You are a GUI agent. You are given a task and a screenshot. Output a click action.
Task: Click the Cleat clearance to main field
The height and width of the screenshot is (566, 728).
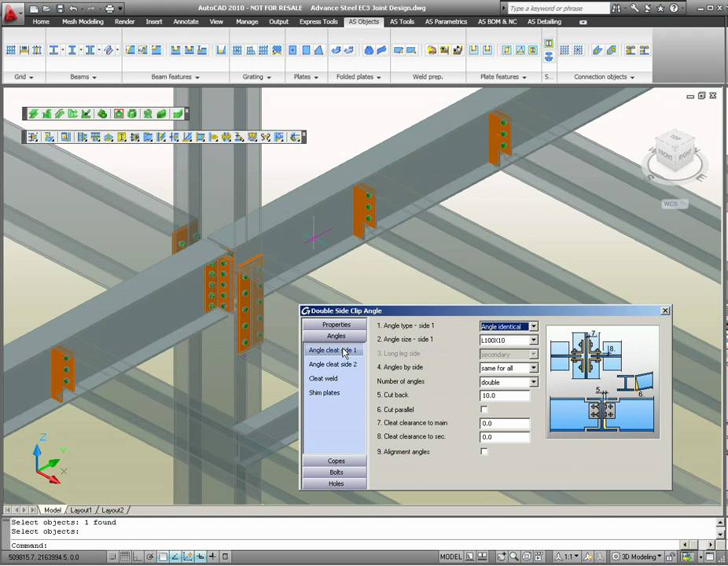pos(504,424)
